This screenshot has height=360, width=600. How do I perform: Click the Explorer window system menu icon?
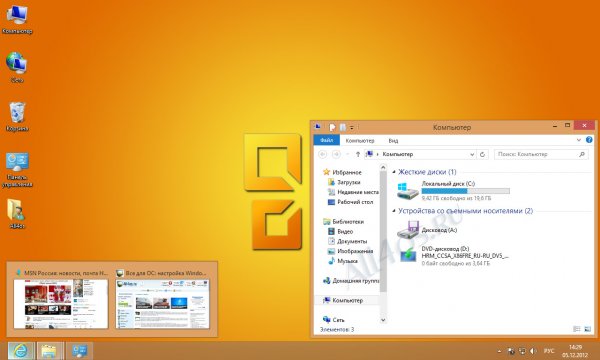[x=318, y=127]
